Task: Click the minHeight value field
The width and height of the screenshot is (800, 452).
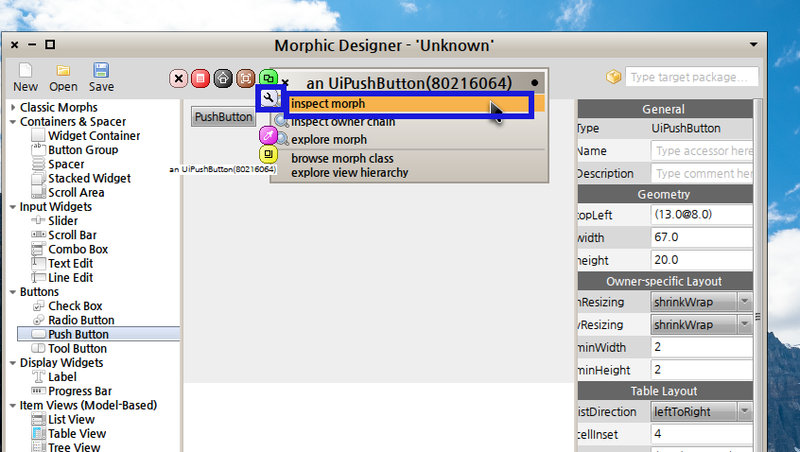Action: pyautogui.click(x=702, y=369)
